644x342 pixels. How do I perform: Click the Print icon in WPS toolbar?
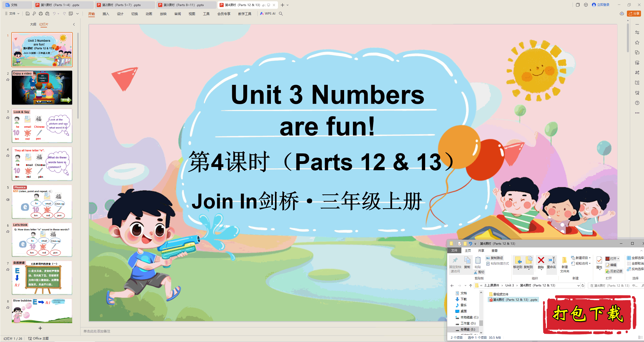41,14
